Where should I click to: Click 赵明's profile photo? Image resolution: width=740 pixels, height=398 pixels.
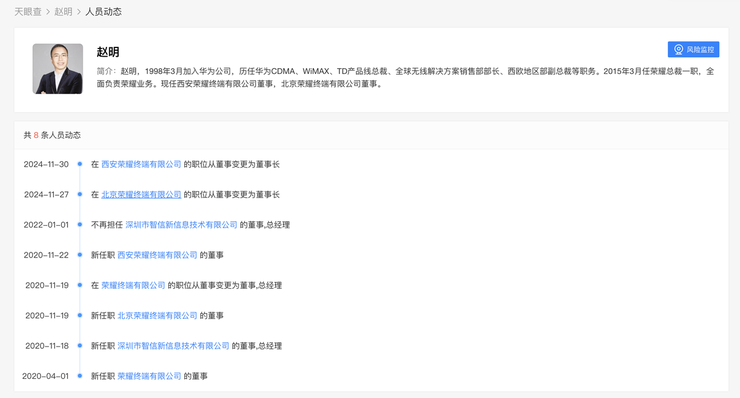(x=58, y=69)
